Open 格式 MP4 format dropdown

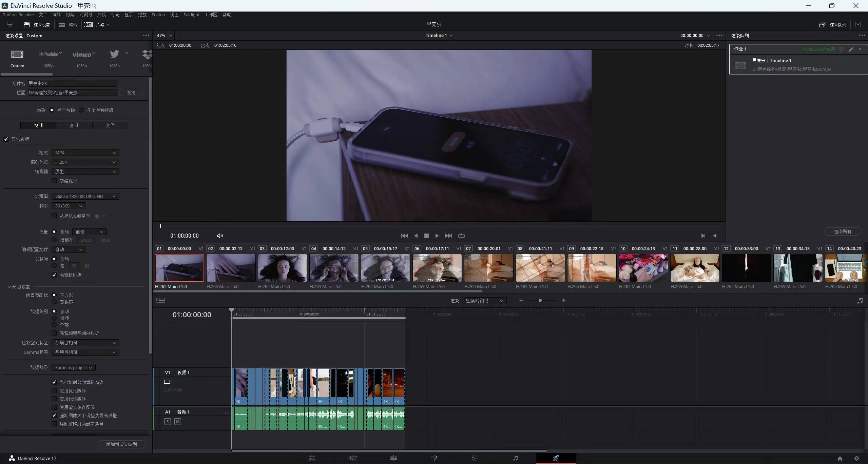pos(85,153)
